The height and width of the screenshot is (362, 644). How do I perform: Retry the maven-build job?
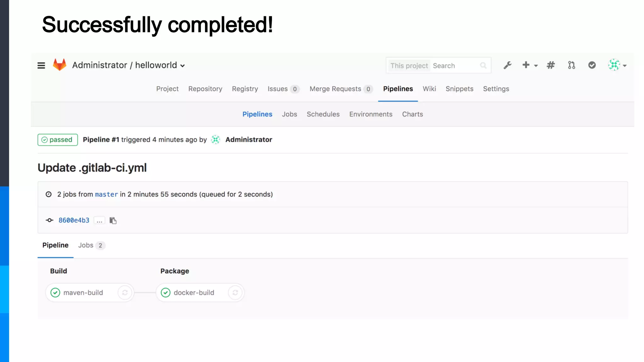coord(125,293)
